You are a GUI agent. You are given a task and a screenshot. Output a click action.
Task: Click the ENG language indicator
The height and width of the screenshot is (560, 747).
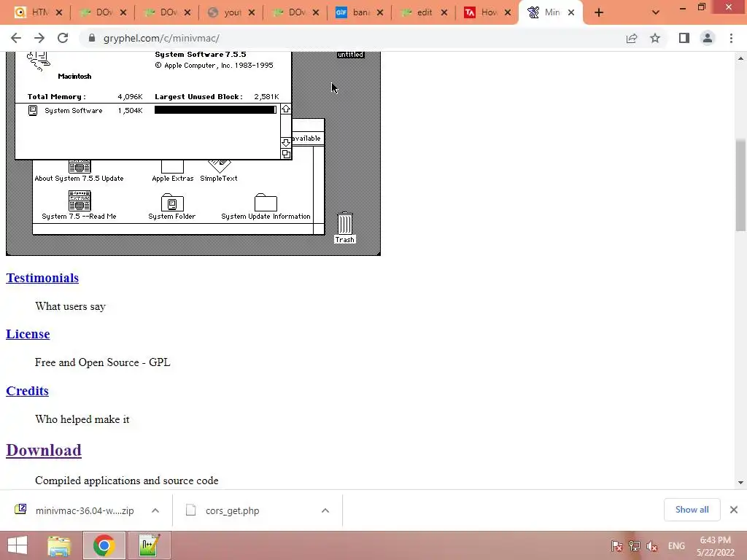point(676,546)
